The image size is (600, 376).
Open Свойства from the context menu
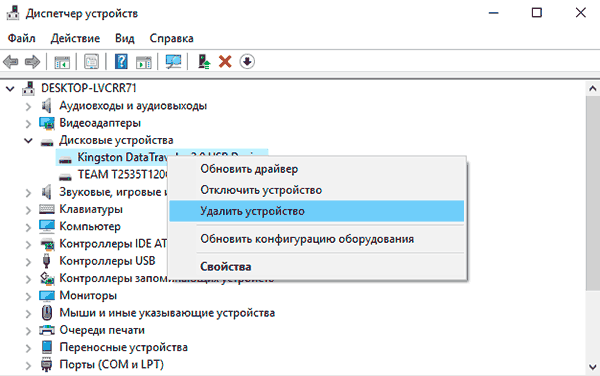pos(317,267)
